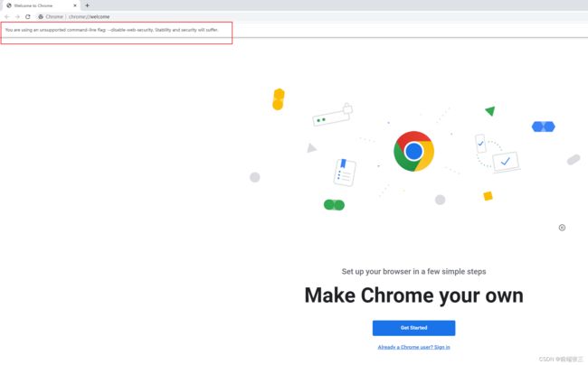Open the Chrome site info icon
588x365 pixels.
[x=41, y=17]
